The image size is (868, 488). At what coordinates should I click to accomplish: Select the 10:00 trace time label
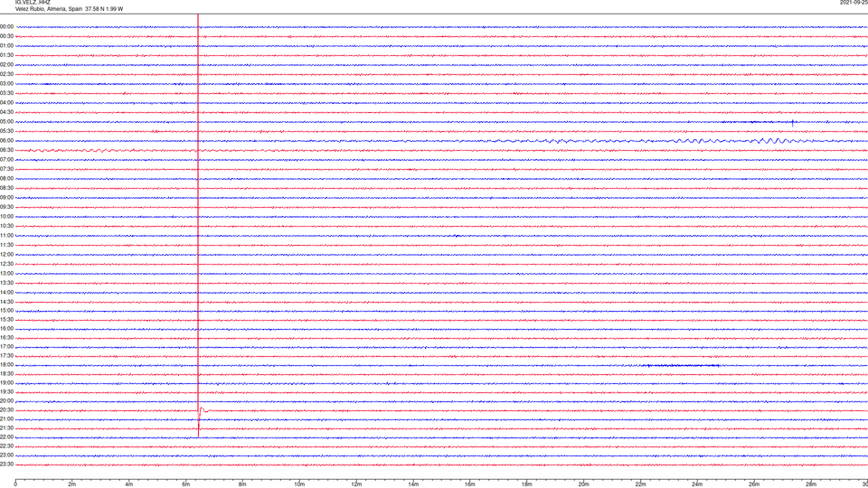(6, 216)
